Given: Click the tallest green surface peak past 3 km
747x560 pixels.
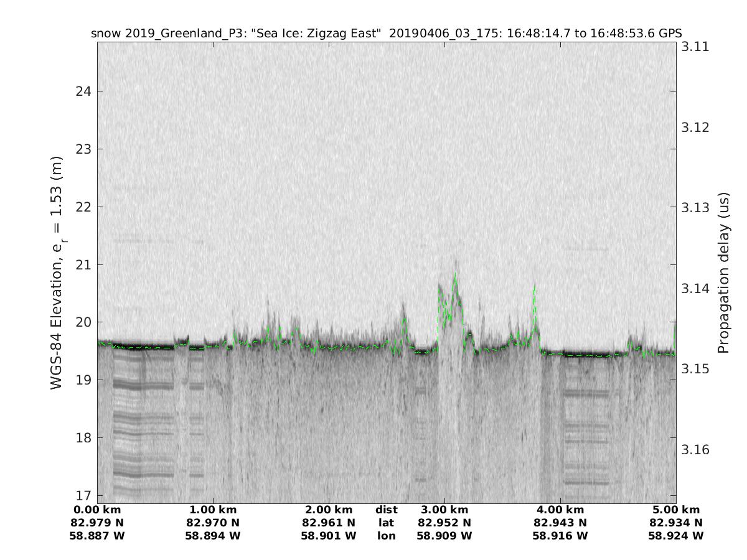Looking at the screenshot, I should [455, 274].
